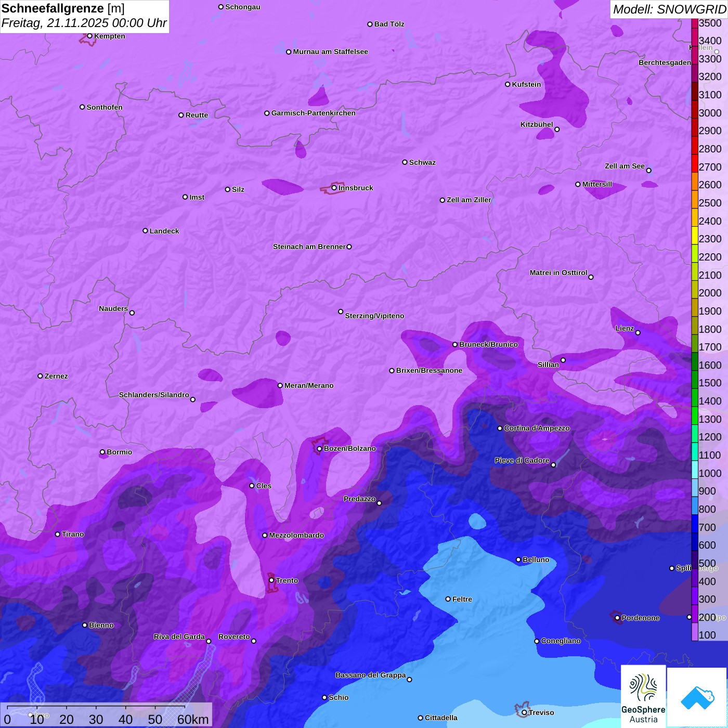Click the 'Sterzing/Vipiteno' label
728x728 pixels.
374,316
